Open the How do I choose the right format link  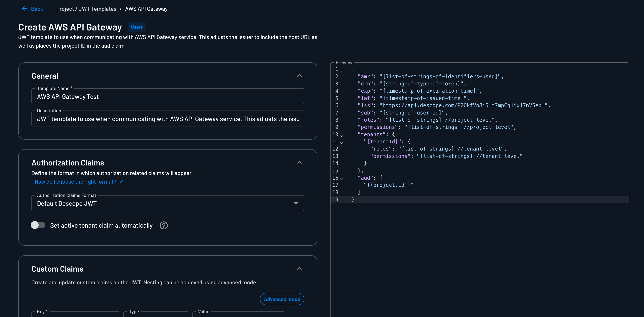(75, 182)
